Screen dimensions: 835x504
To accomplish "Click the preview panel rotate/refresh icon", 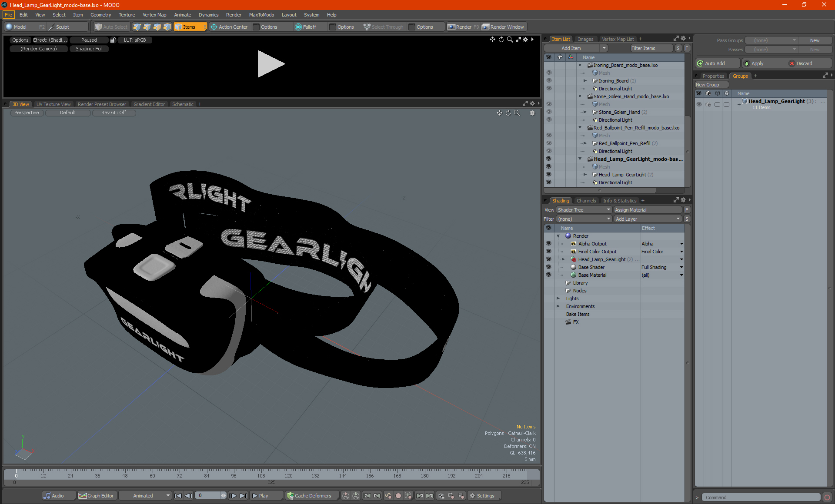I will (x=501, y=40).
